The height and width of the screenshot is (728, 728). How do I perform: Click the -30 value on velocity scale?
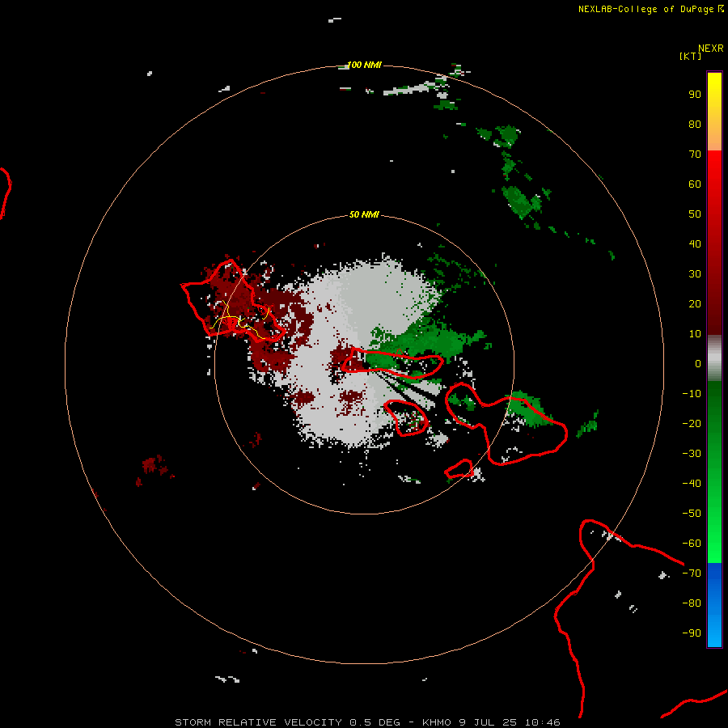[692, 454]
